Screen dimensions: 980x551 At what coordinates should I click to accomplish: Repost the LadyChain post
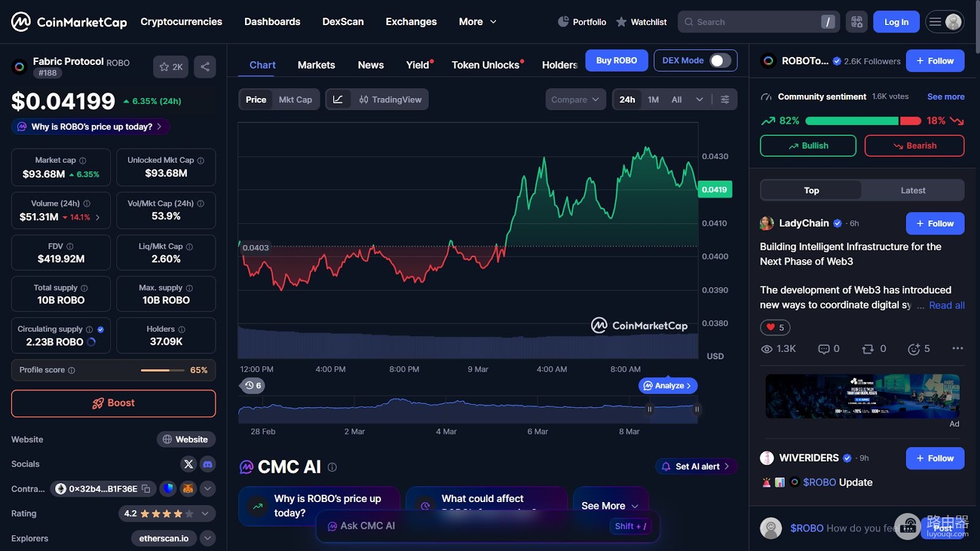click(874, 349)
